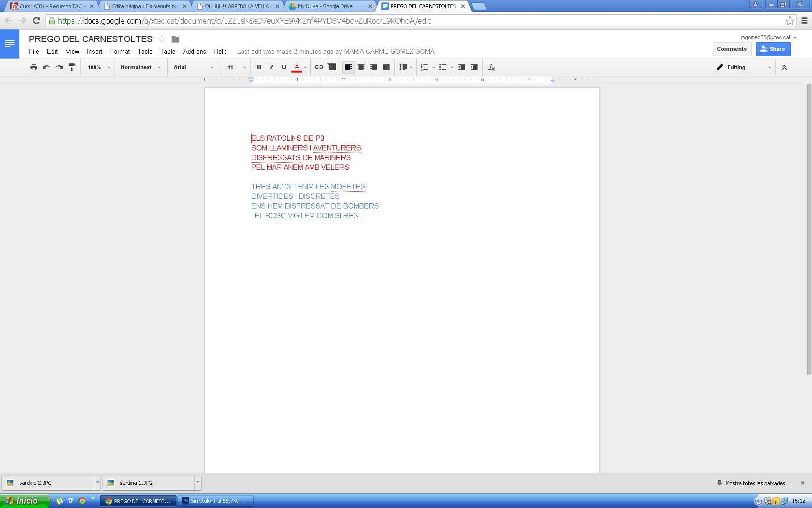Open the Format menu
Viewport: 812px width, 508px height.
coord(120,51)
